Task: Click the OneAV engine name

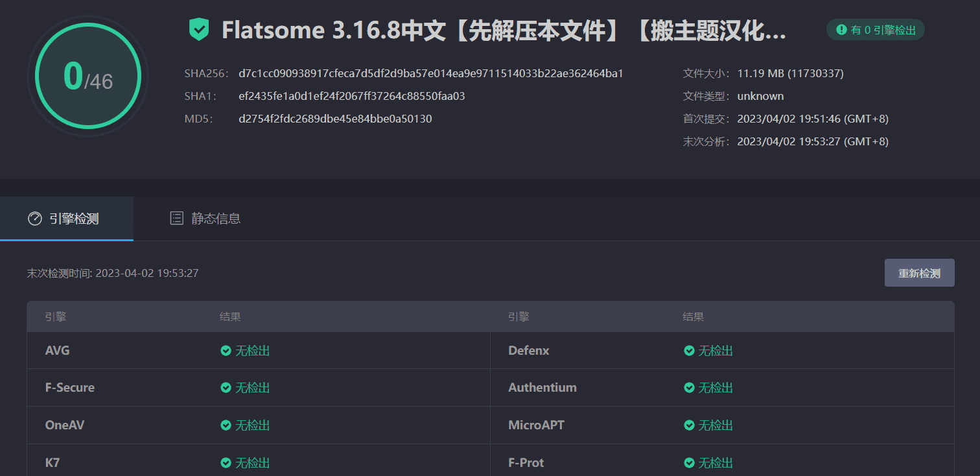Action: (65, 425)
